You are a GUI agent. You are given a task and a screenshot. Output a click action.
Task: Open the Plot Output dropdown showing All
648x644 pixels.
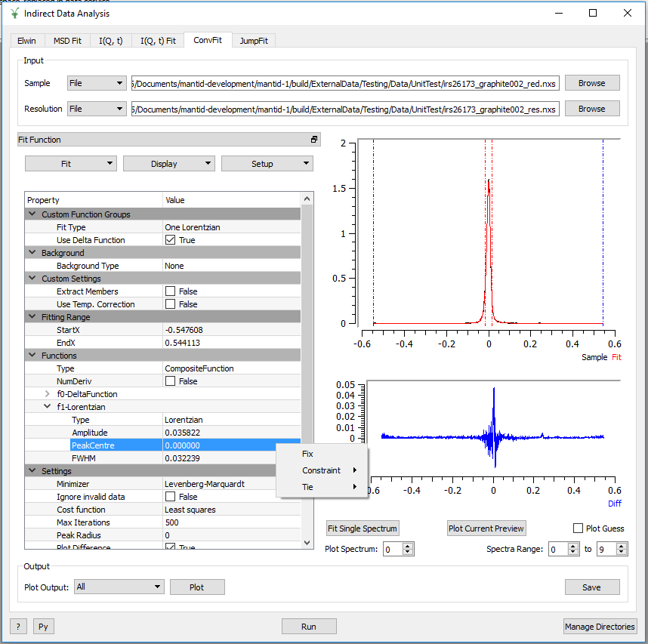[117, 586]
